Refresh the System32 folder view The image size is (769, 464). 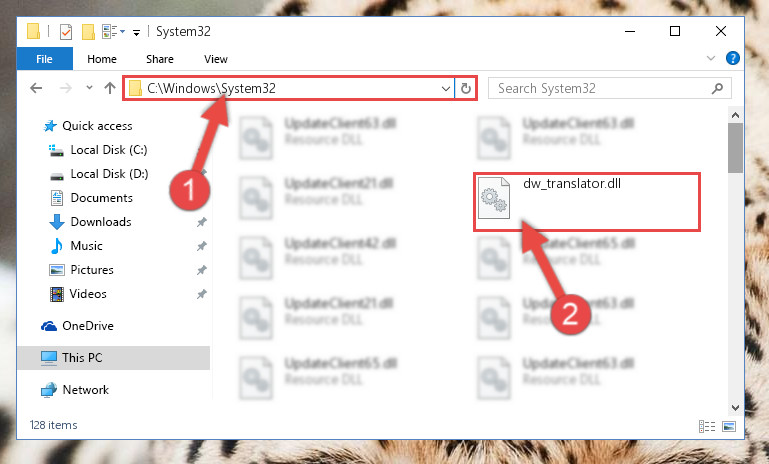(x=466, y=88)
